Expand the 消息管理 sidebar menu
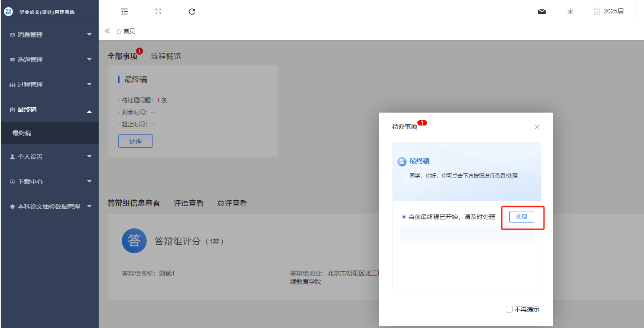Viewport: 644px width, 328px height. (49, 35)
